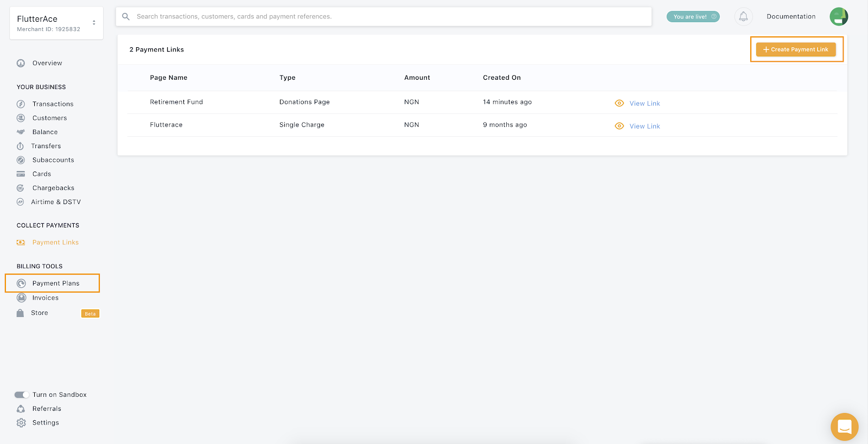Image resolution: width=868 pixels, height=444 pixels.
Task: Go to Overview page
Action: (47, 63)
